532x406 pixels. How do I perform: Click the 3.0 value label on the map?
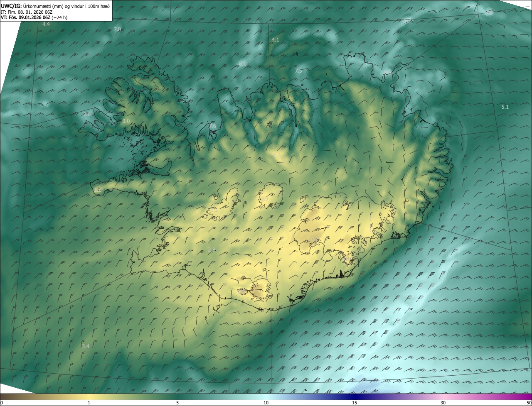(126, 121)
